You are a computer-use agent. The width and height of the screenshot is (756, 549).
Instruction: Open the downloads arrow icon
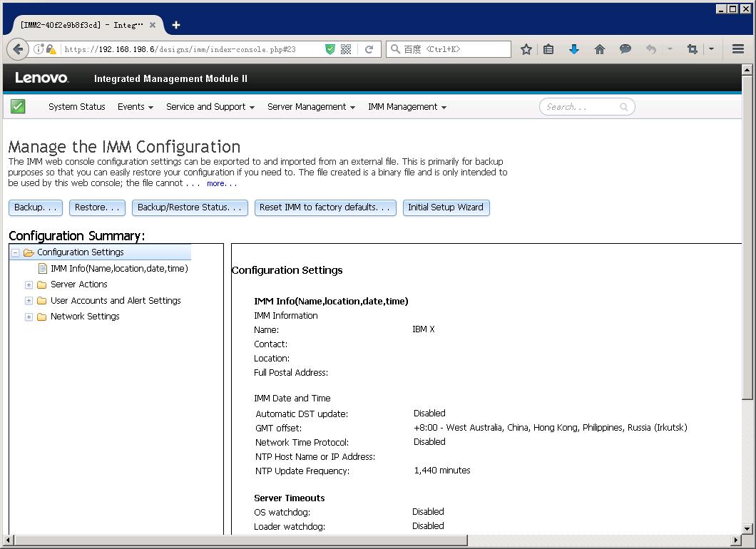pos(574,49)
